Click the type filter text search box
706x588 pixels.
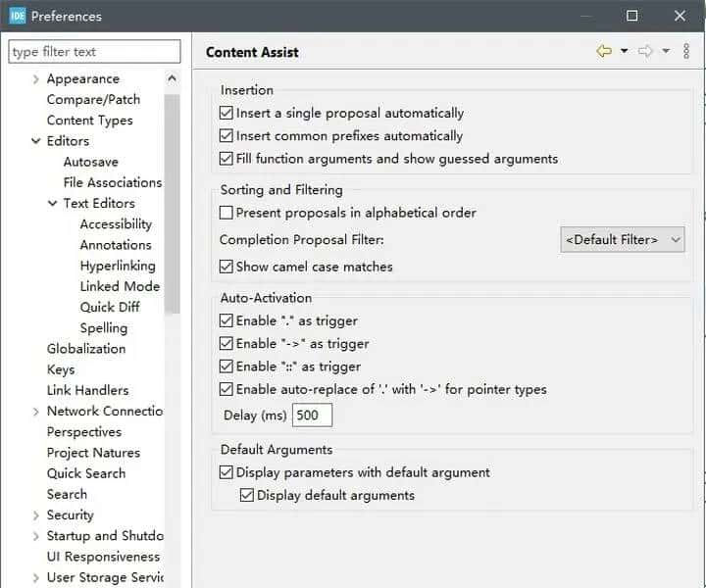(x=94, y=52)
